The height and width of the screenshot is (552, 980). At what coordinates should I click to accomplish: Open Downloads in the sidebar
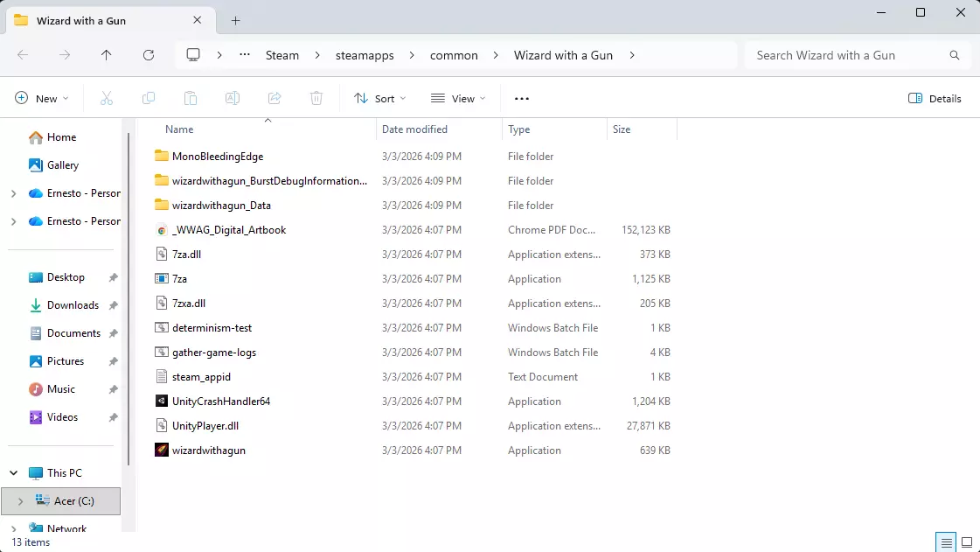click(x=73, y=305)
